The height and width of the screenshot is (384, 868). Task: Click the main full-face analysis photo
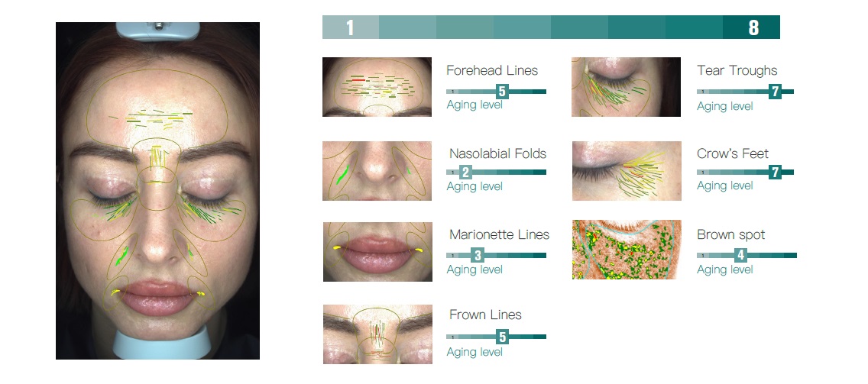point(157,191)
